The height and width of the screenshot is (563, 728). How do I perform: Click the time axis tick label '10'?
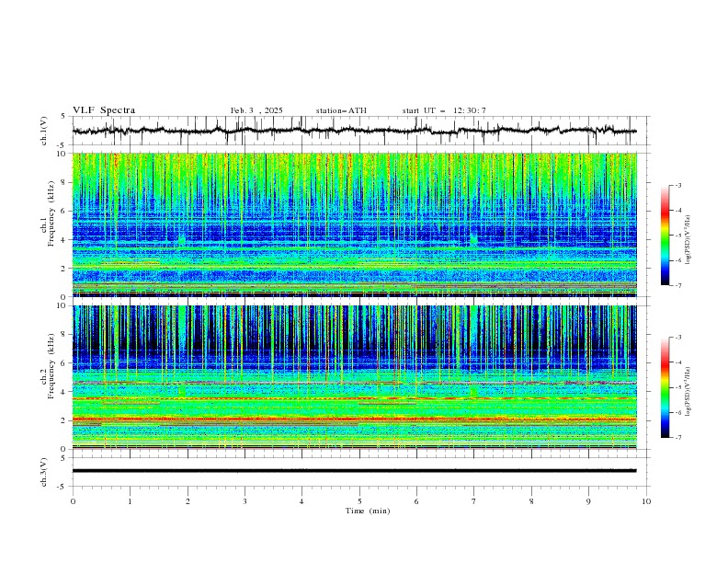coord(646,501)
